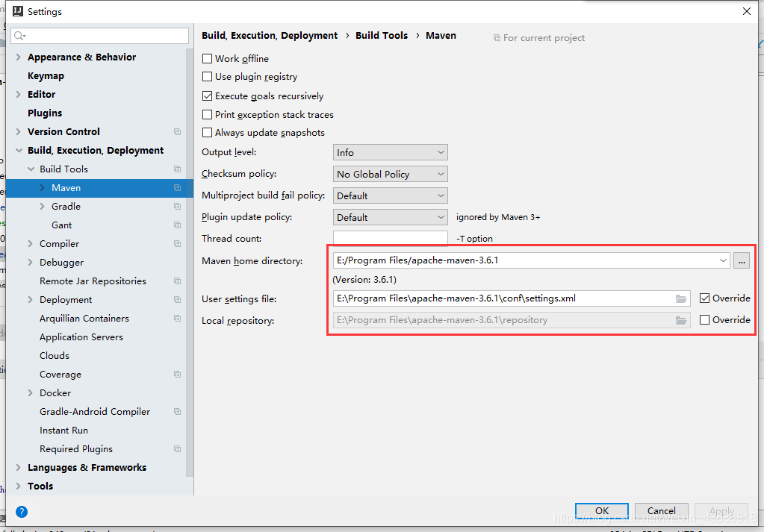Click project-level icon next to Gant
The image size is (764, 532).
coord(177,225)
